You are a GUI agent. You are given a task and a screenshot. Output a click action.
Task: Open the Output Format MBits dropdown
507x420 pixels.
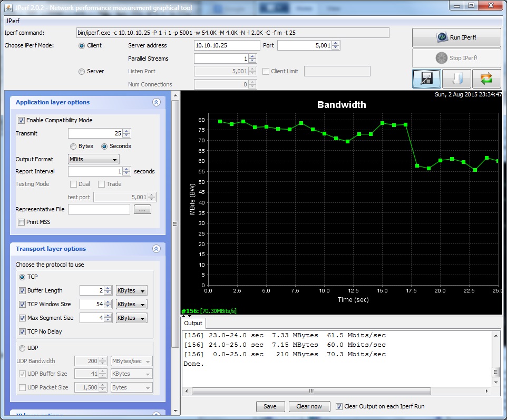click(x=94, y=159)
